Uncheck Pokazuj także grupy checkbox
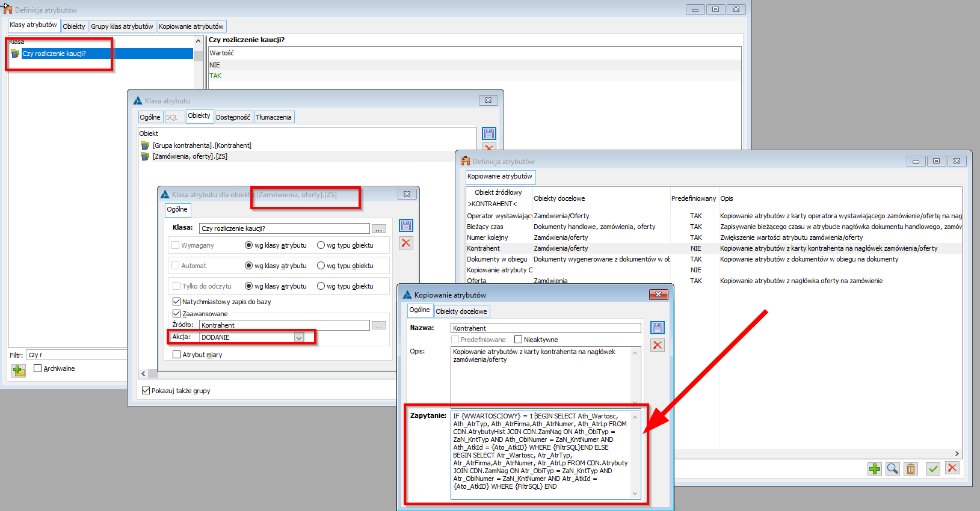The width and height of the screenshot is (980, 511). pos(146,391)
